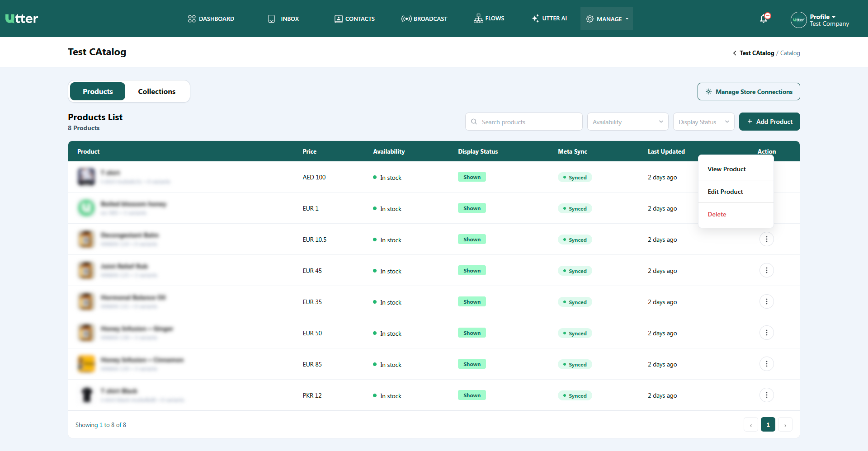Click the Price column header
The width and height of the screenshot is (868, 451).
(309, 151)
